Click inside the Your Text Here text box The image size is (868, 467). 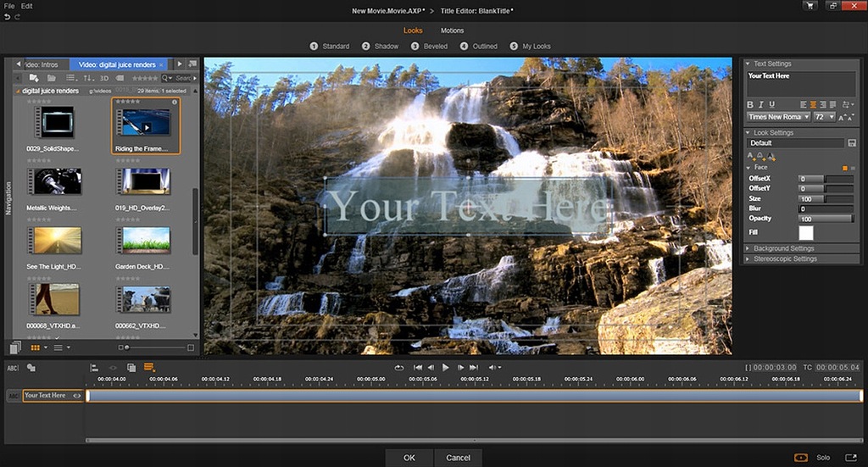point(800,84)
